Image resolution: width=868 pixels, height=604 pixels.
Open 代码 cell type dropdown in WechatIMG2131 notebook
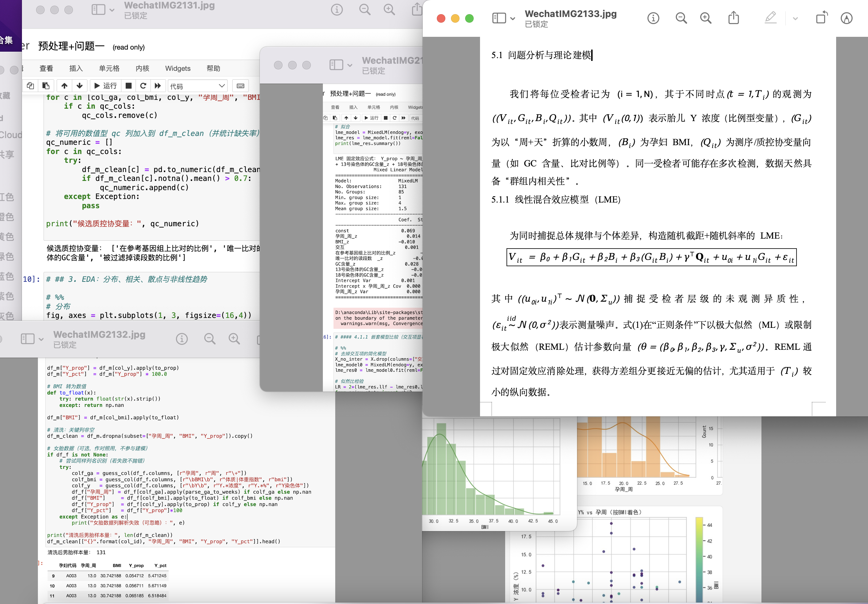coord(198,86)
